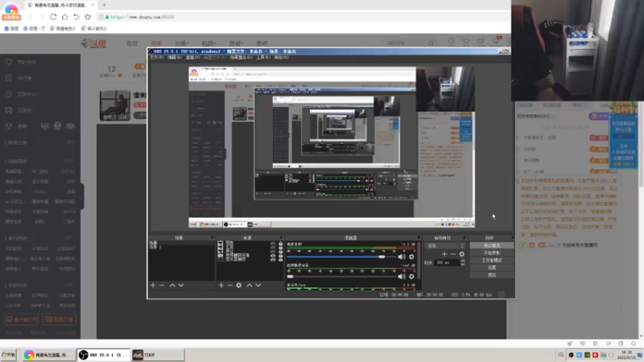This screenshot has width=644, height=362.
Task: Adjust the Desktop Audio volume slider
Action: (341, 257)
